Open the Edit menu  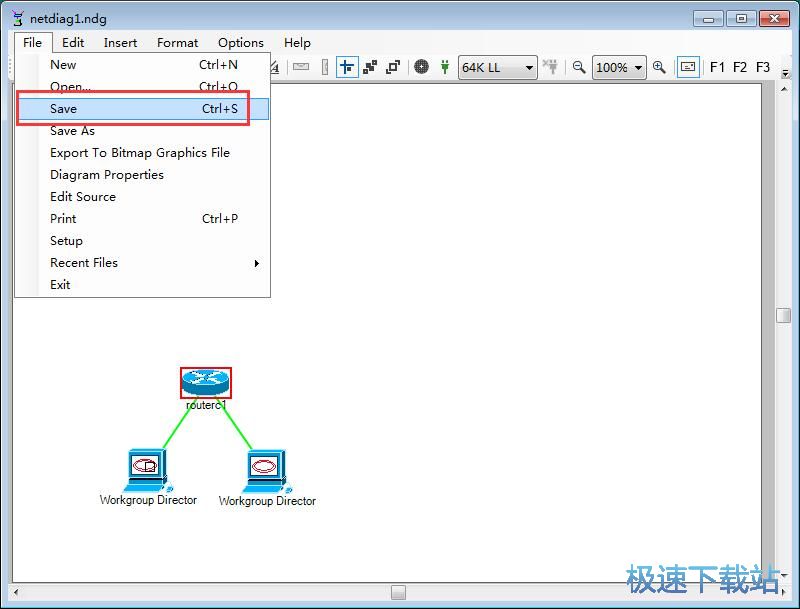tap(73, 42)
